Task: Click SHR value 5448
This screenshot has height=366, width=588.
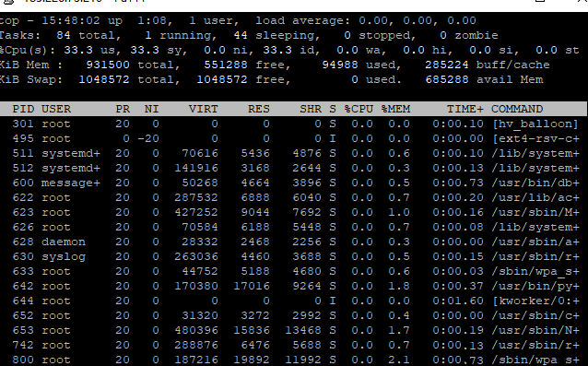Action: point(307,227)
